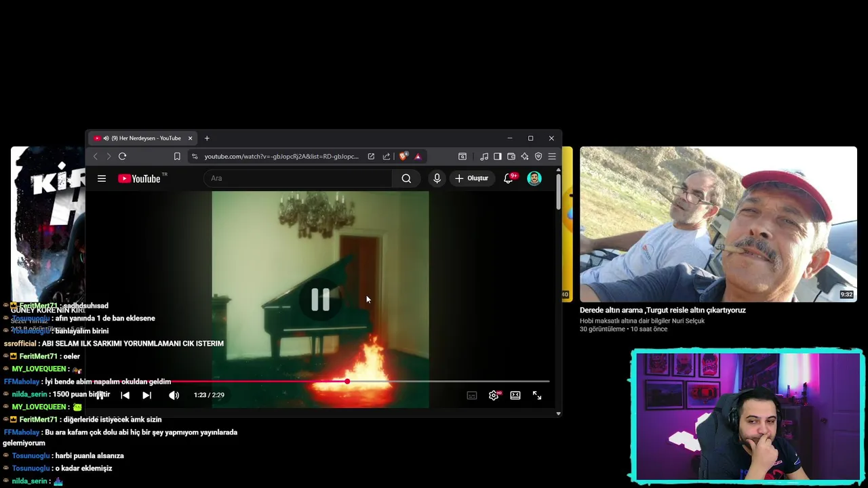Reload the YouTube page

pos(122,157)
